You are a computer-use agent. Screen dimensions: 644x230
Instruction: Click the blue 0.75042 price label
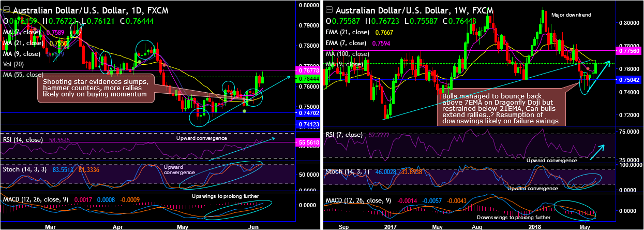(x=628, y=80)
